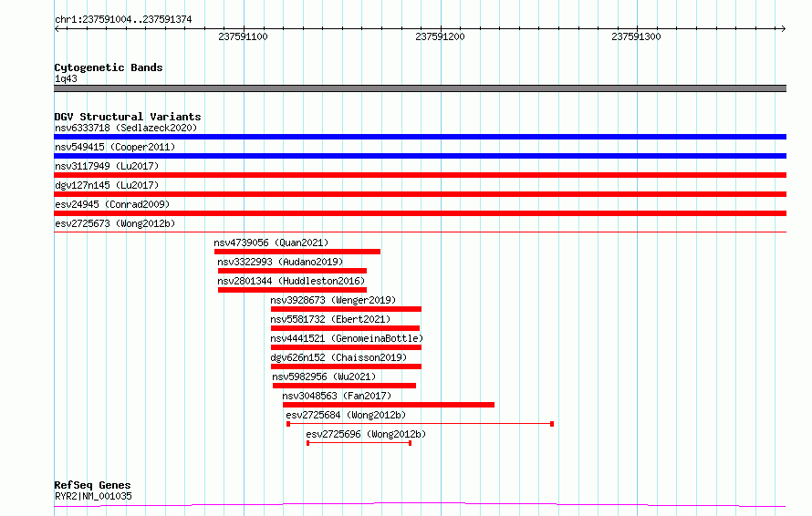Click the nsv5581732 (Ebert2021) label
The image size is (812, 516).
[330, 319]
